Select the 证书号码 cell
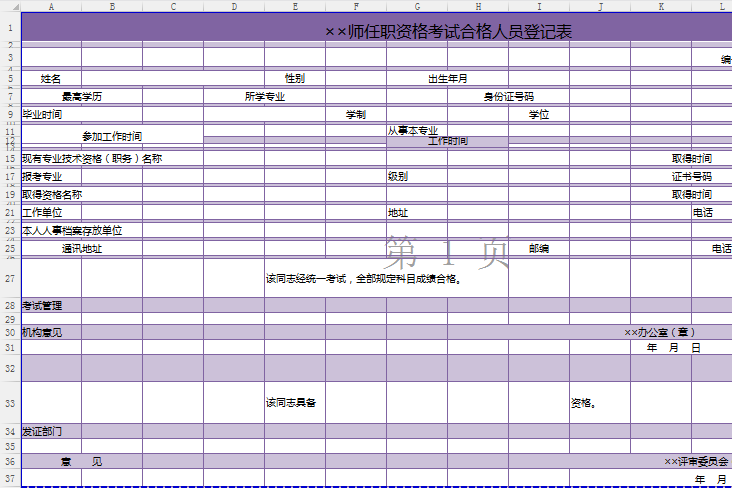This screenshot has width=732, height=488. pyautogui.click(x=691, y=176)
